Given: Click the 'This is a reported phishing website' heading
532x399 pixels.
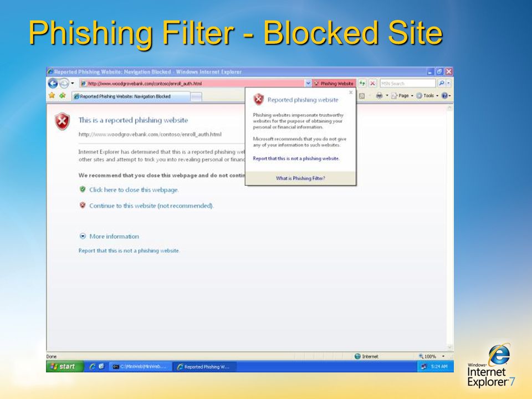Looking at the screenshot, I should 133,120.
